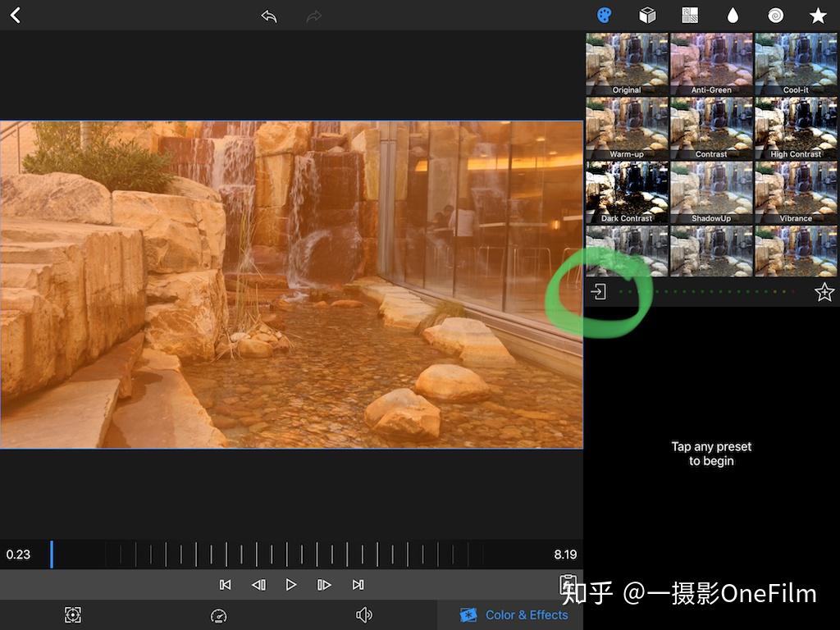Apply the Warm-up preset

pos(627,128)
